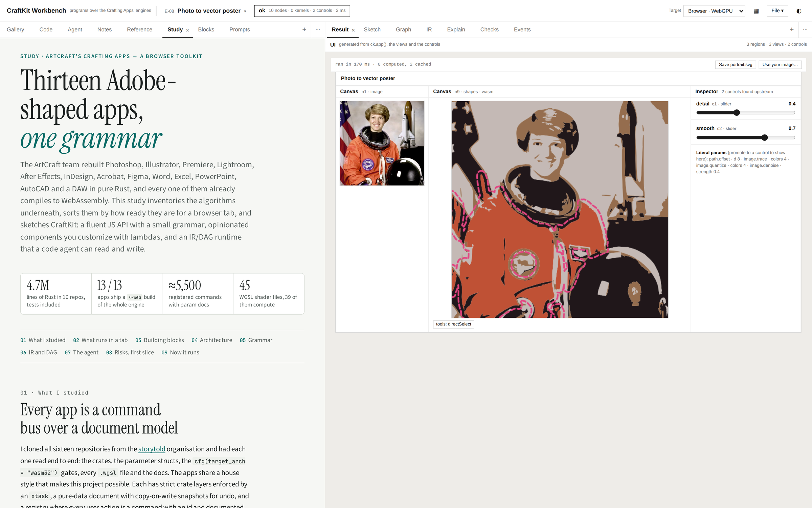The image size is (812, 508).
Task: Adjust the detail slider
Action: click(746, 113)
